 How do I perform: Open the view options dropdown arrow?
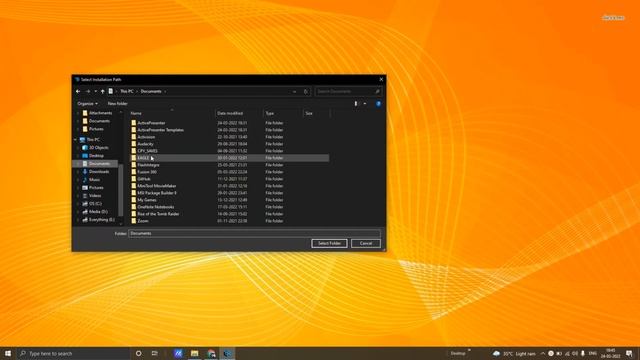click(365, 104)
